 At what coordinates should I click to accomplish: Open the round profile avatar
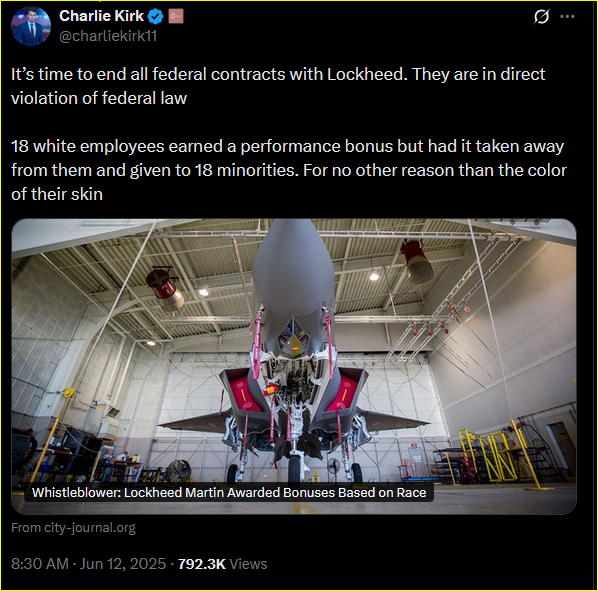click(31, 26)
